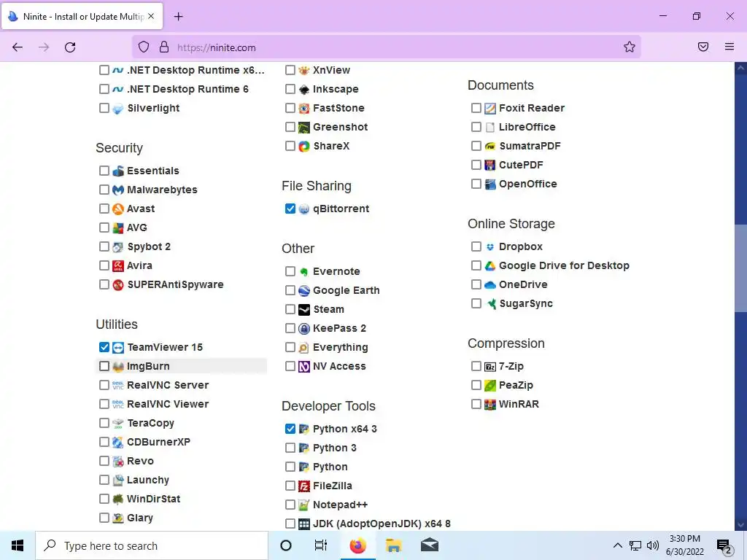Click the ShareX icon
This screenshot has height=560, width=747.
point(304,146)
